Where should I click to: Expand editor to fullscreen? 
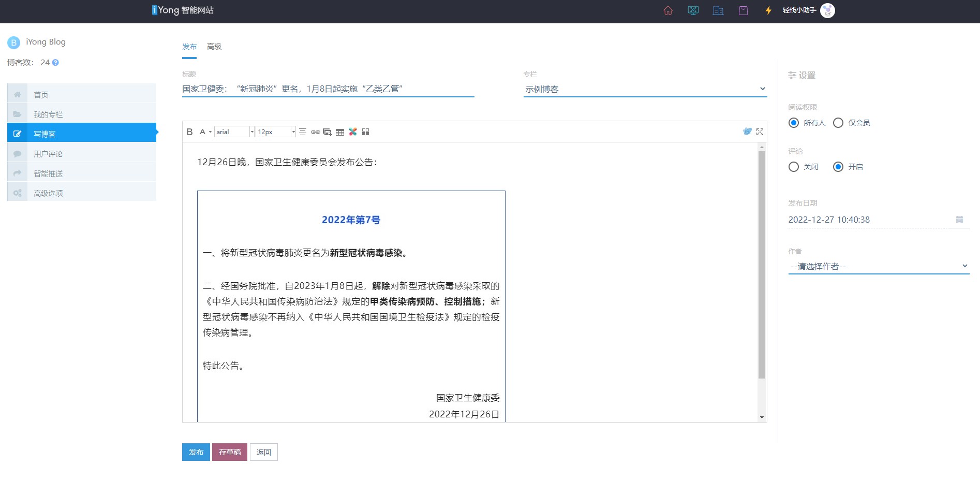[760, 132]
